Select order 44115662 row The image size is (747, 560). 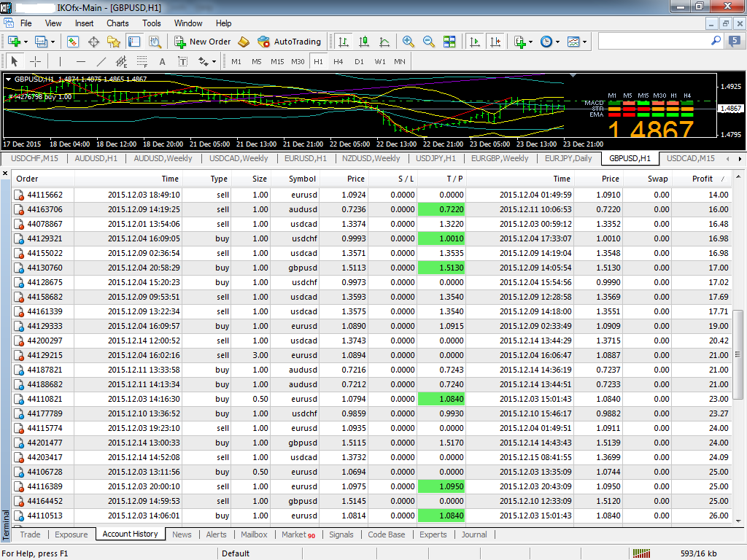point(372,195)
